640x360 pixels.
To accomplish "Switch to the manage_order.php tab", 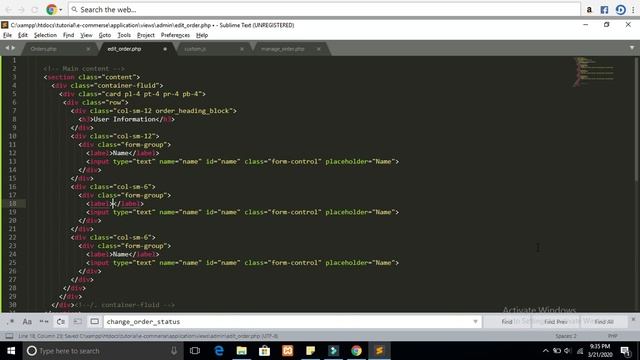I will [x=282, y=49].
